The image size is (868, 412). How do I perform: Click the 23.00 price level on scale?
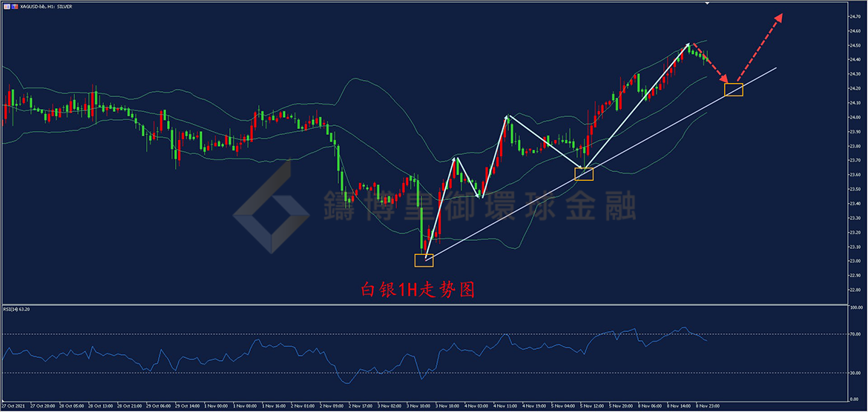coord(853,261)
